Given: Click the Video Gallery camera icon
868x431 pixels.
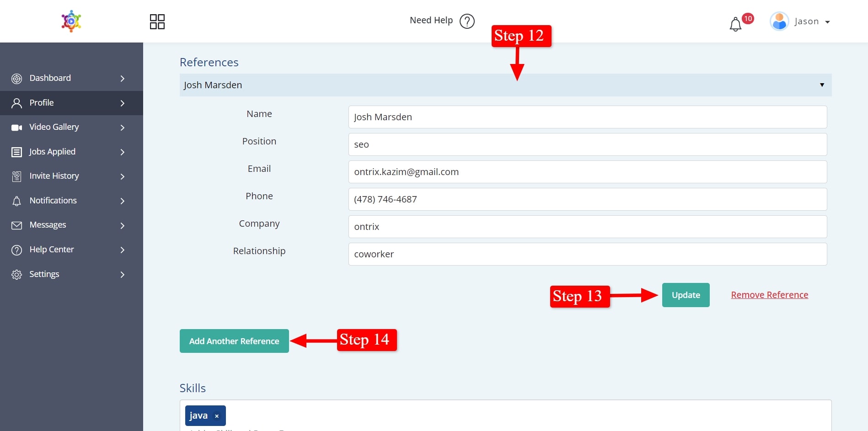Looking at the screenshot, I should pyautogui.click(x=17, y=128).
